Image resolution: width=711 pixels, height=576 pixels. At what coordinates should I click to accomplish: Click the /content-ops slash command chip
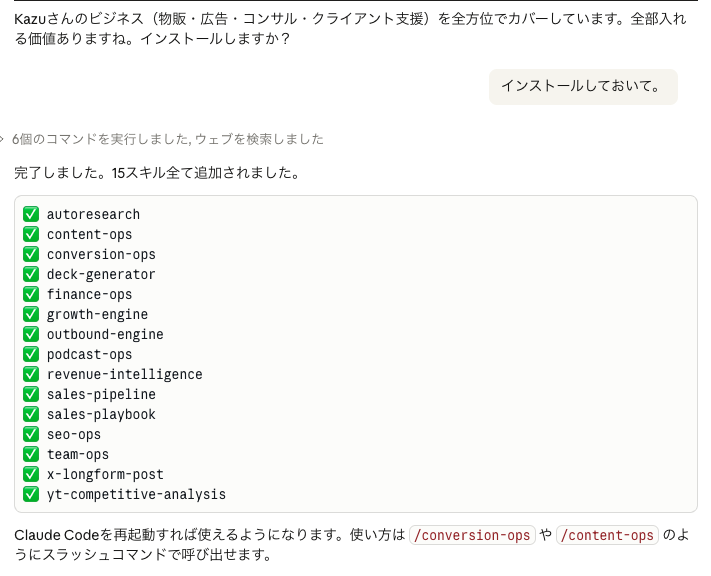(608, 535)
